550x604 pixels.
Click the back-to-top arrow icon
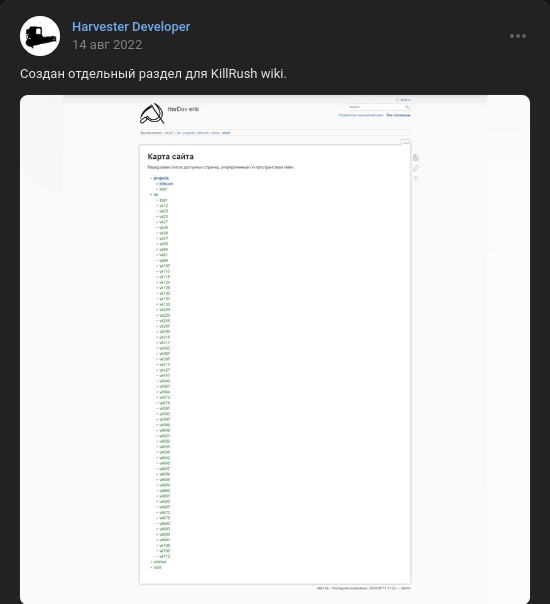pos(416,179)
